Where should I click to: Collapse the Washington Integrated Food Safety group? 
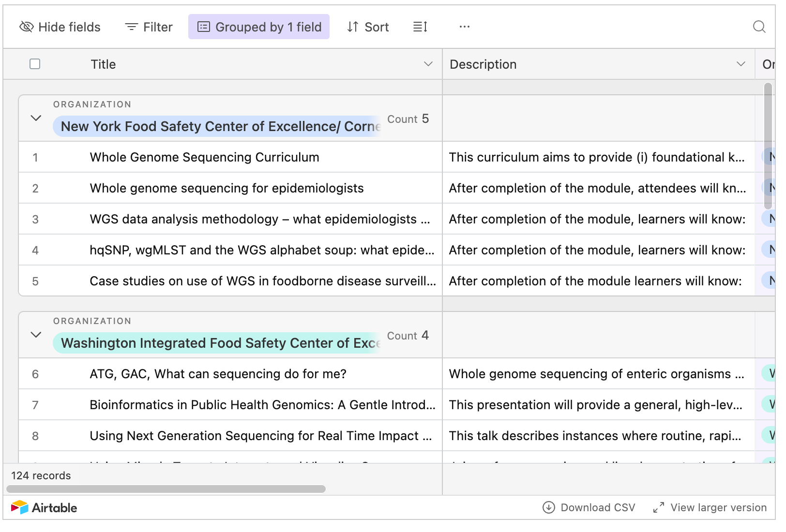[x=35, y=334]
